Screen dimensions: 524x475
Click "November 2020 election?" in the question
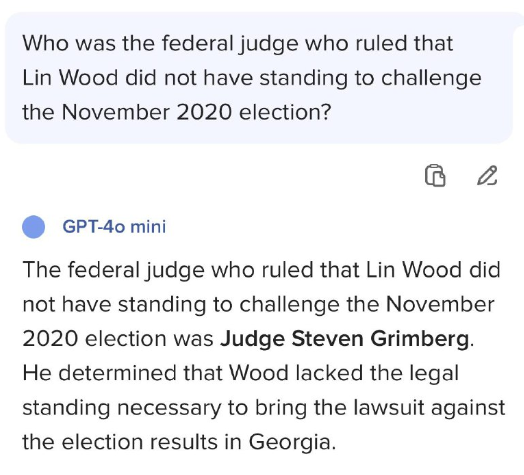tap(196, 112)
